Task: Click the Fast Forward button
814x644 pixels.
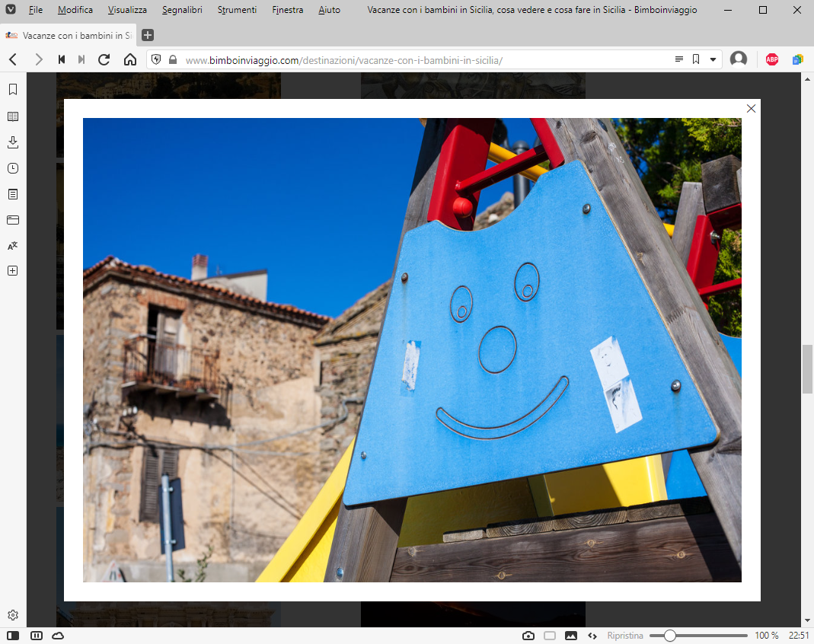Action: click(81, 59)
